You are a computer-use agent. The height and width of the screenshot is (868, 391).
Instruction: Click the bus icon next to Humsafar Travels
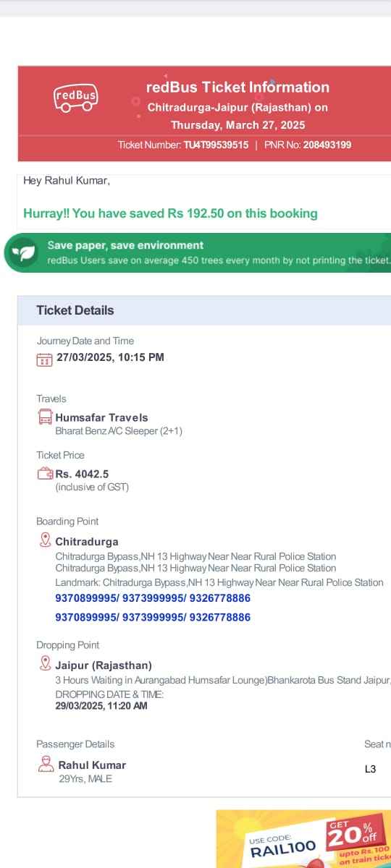pyautogui.click(x=45, y=417)
